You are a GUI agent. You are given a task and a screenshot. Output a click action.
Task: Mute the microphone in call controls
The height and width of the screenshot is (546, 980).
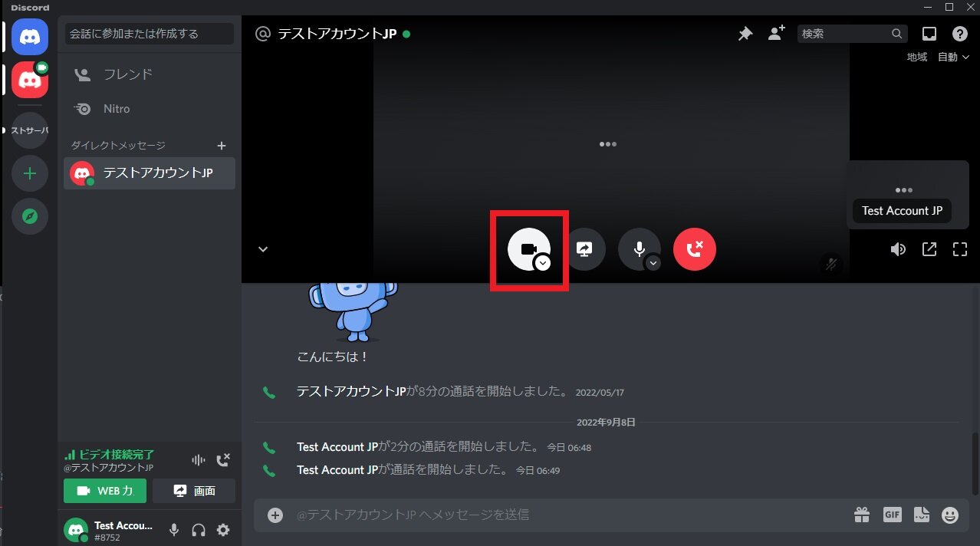[x=639, y=249]
